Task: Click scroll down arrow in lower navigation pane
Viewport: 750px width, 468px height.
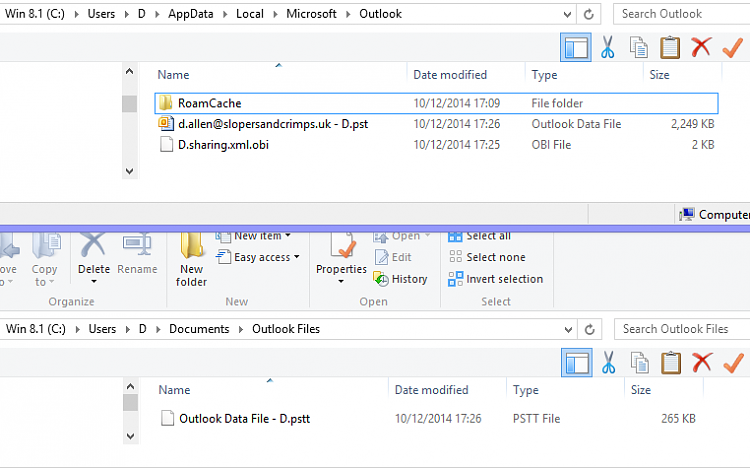Action: click(x=131, y=436)
